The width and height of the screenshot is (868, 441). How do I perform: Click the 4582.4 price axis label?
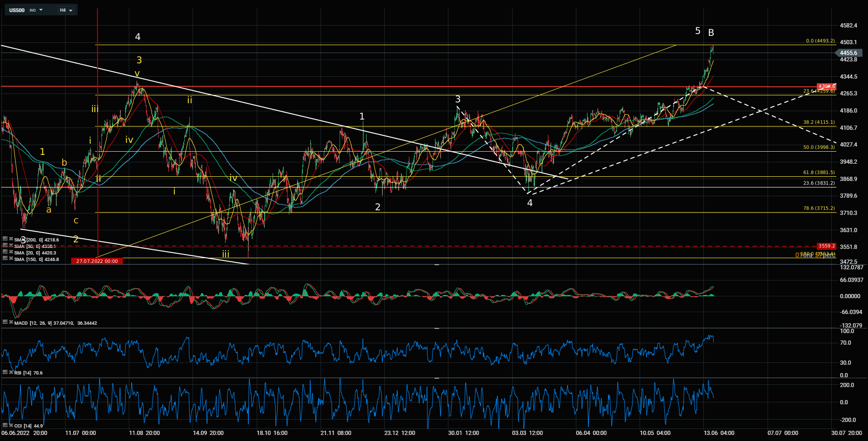(848, 26)
